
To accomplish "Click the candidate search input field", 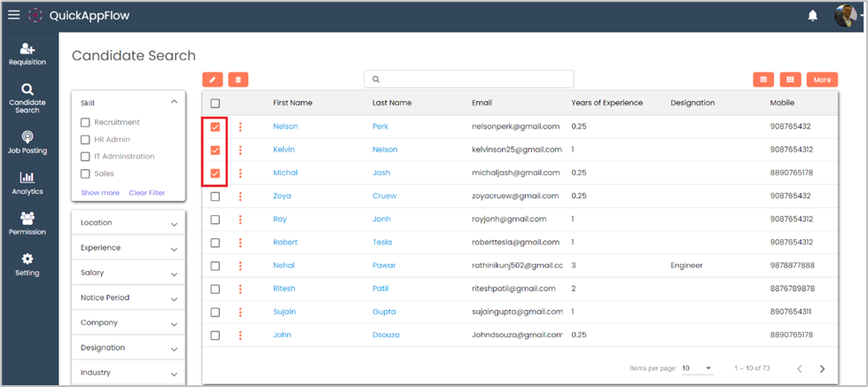I will (469, 80).
